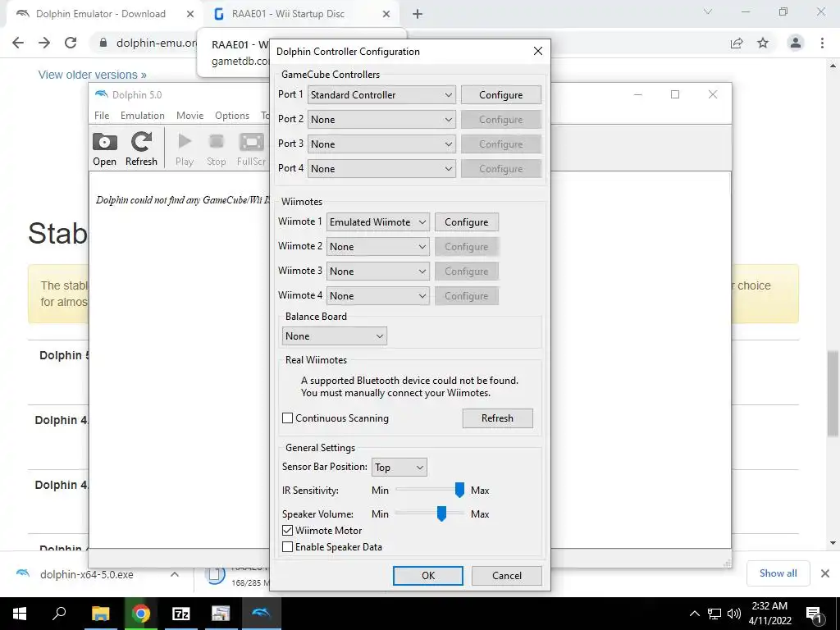
Task: Open Emulation menu in Dolphin
Action: [x=143, y=115]
